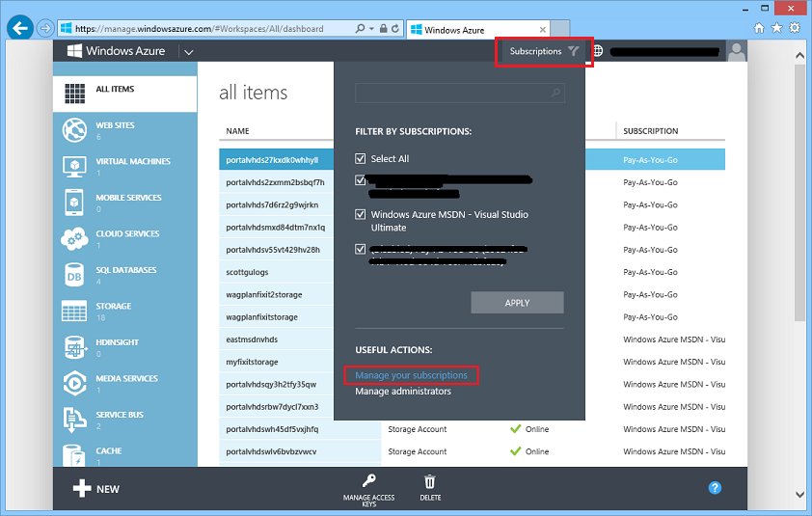The image size is (812, 516).
Task: Sort by the SUBSCRIPTION column header
Action: point(650,131)
